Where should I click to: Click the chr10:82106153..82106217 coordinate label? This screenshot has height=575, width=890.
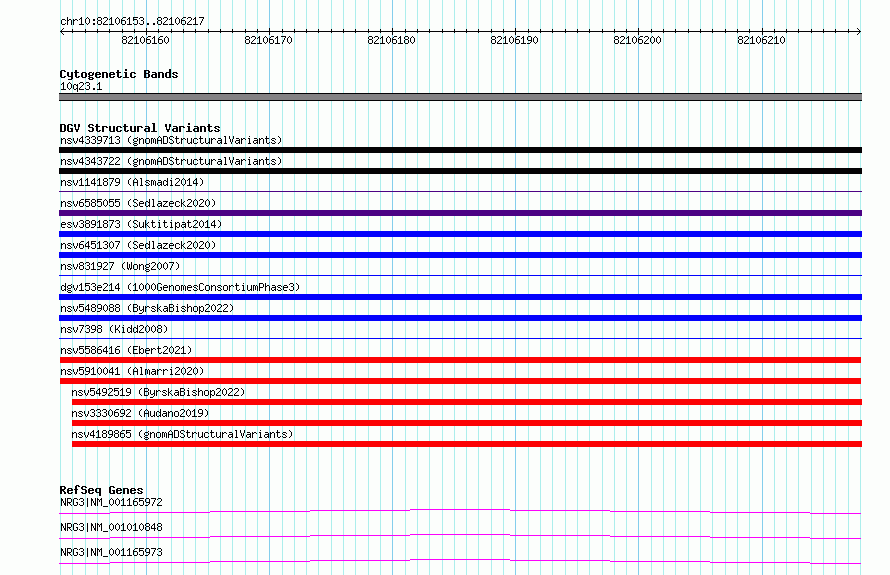[132, 21]
